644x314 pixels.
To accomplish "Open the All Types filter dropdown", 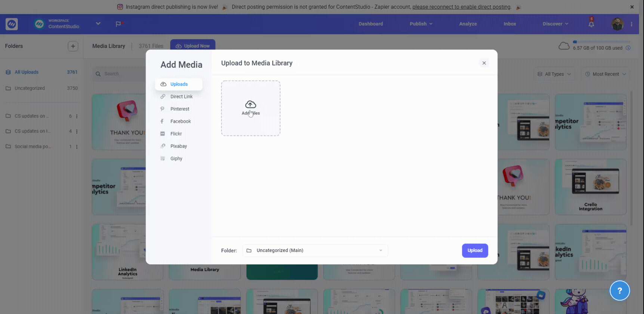I will [554, 74].
